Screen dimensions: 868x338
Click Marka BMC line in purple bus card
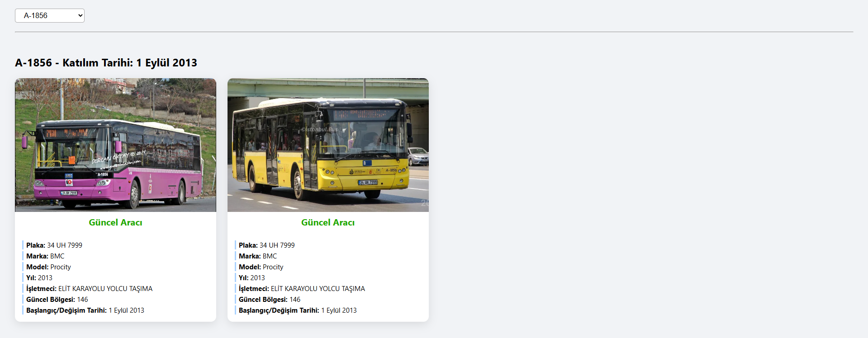click(45, 256)
